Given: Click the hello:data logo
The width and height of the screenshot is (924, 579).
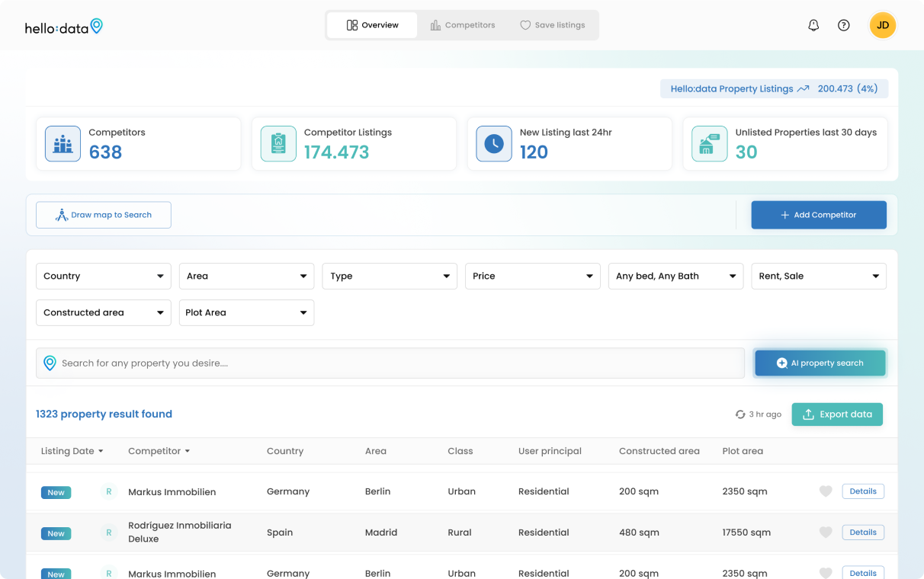Looking at the screenshot, I should (x=64, y=27).
